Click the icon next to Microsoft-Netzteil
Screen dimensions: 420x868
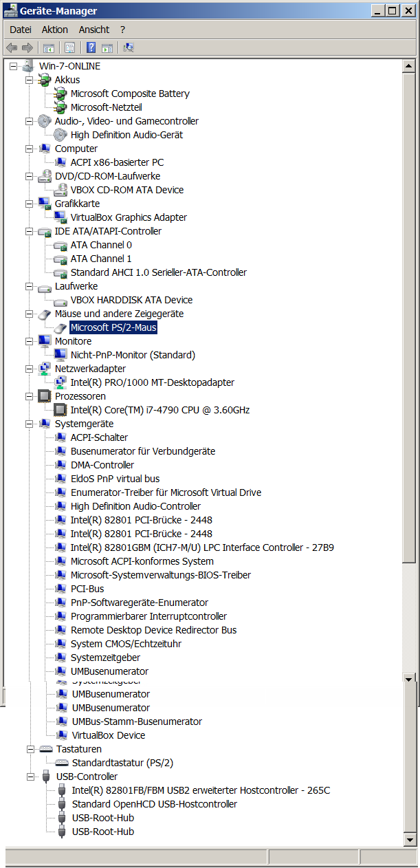click(61, 107)
